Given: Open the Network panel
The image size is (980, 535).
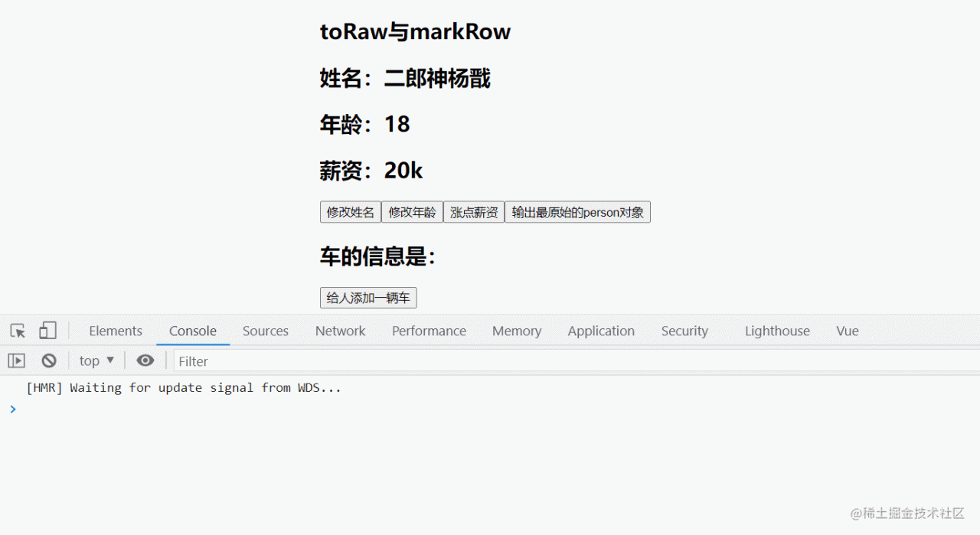Looking at the screenshot, I should [x=340, y=331].
